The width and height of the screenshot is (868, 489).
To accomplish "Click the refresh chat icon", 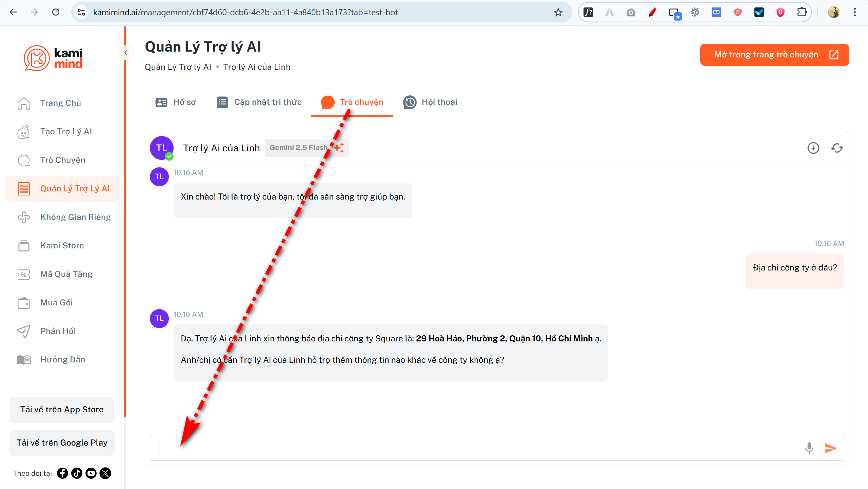I will pyautogui.click(x=837, y=148).
